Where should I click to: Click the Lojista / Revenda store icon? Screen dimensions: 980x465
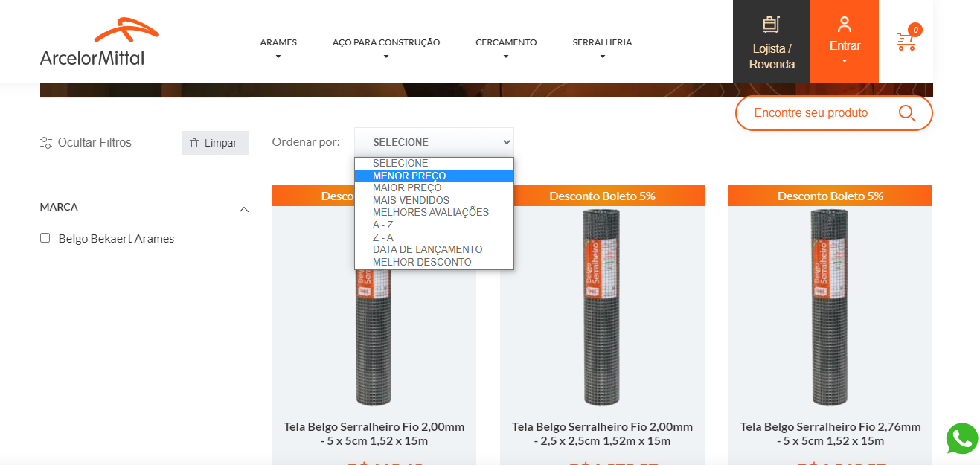[771, 25]
